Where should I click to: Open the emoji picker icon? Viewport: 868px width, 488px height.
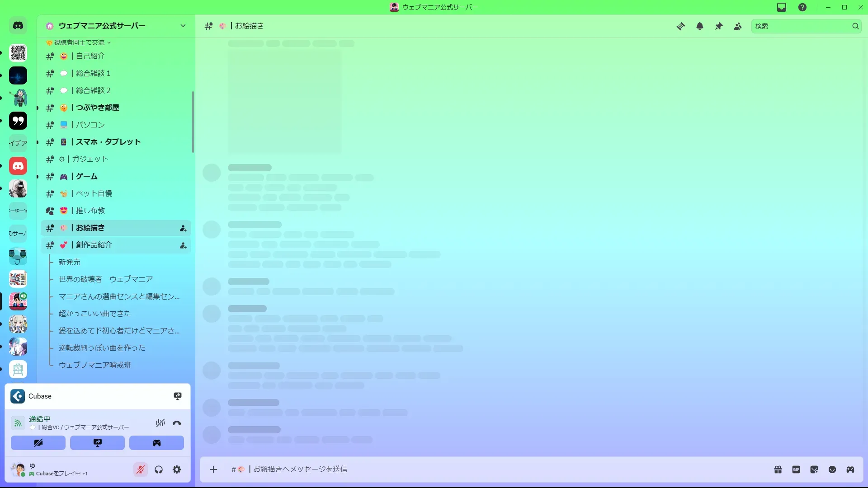[832, 469]
